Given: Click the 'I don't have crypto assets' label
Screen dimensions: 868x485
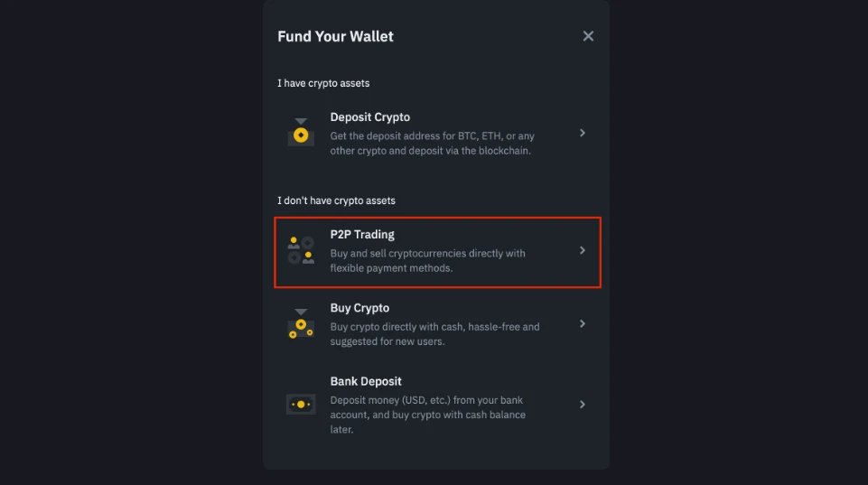Looking at the screenshot, I should [x=336, y=201].
